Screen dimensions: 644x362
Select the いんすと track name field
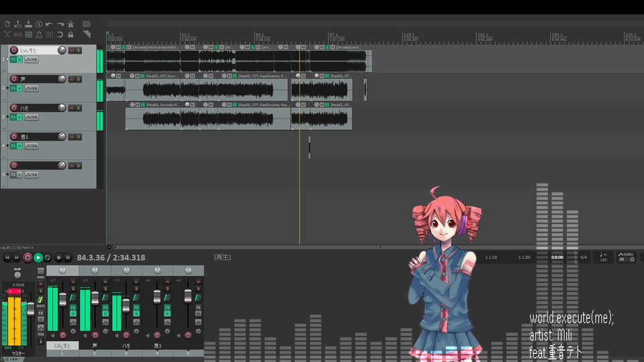click(38, 50)
